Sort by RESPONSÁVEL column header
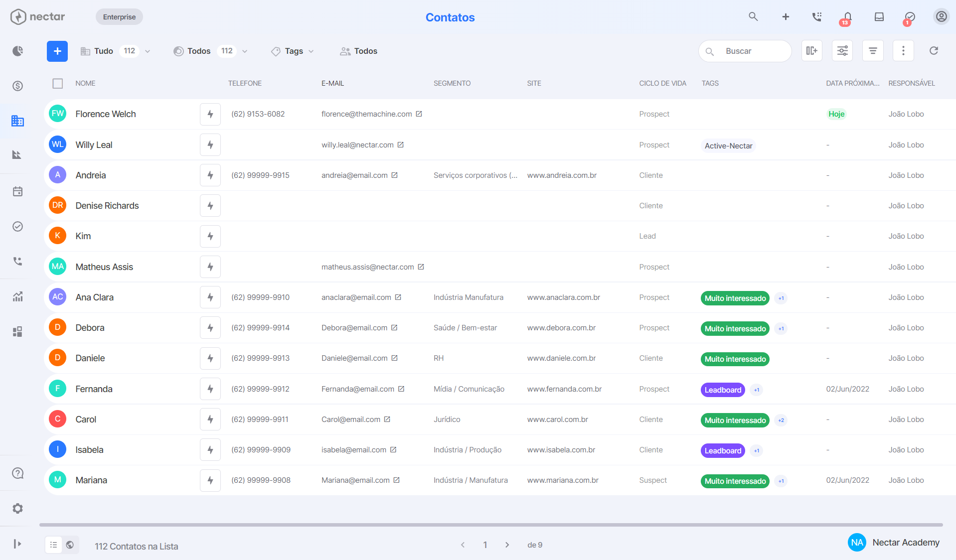The image size is (956, 560). (x=911, y=83)
